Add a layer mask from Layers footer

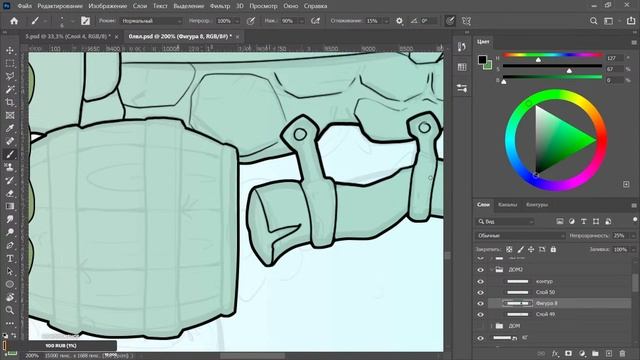[x=568, y=353]
